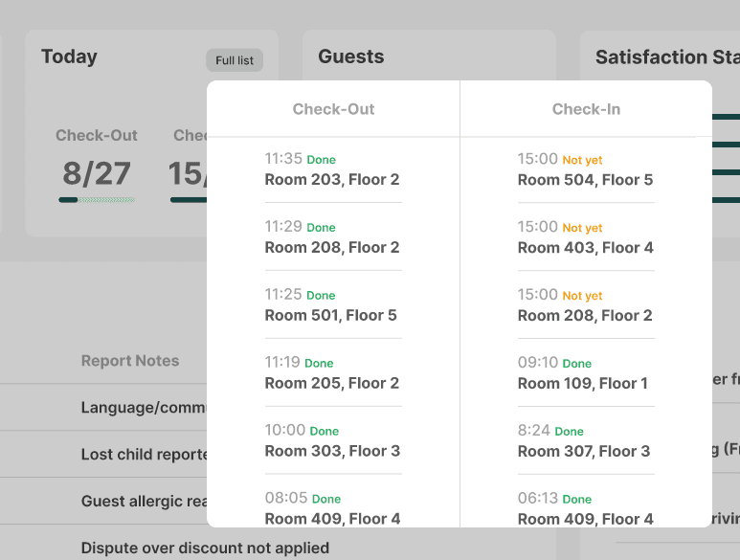Image resolution: width=740 pixels, height=560 pixels.
Task: Select the 09:10 Room 109 check-in entry
Action: point(583,373)
